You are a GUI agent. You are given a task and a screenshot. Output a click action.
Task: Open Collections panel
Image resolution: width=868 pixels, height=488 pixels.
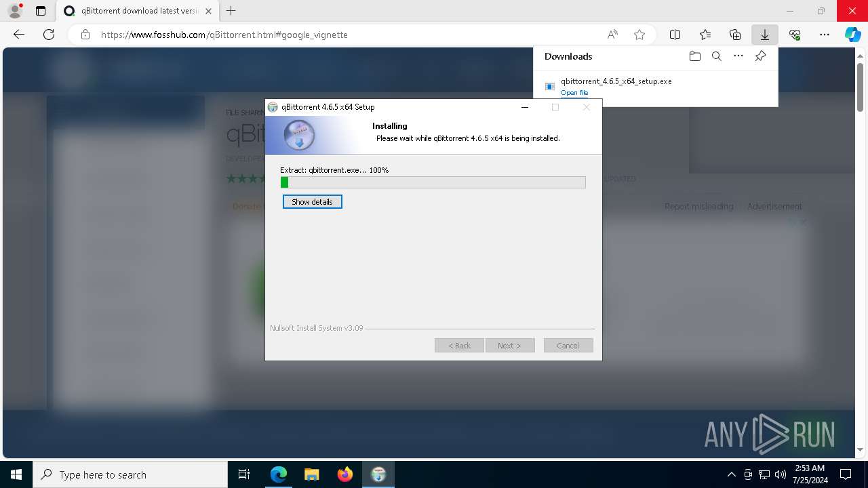tap(735, 35)
